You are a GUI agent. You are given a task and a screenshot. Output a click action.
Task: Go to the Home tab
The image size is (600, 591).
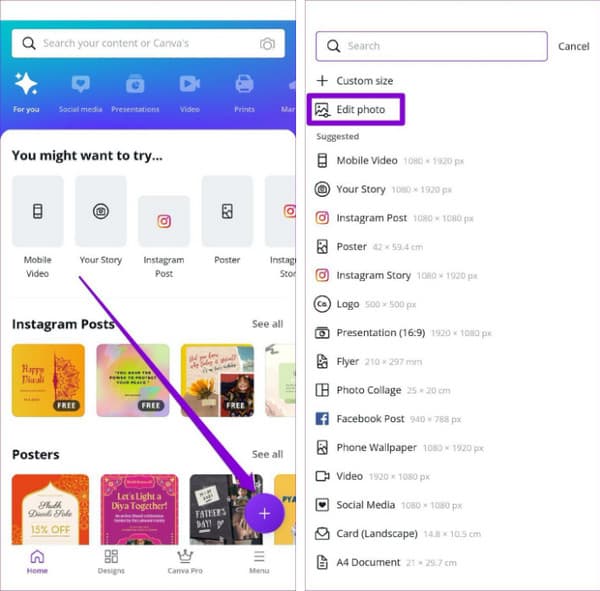coord(37,562)
